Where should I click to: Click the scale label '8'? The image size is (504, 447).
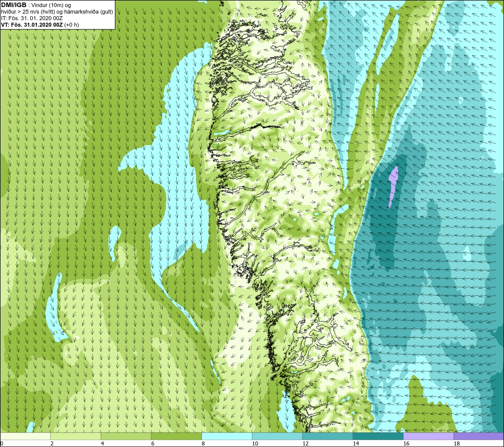coord(203,443)
